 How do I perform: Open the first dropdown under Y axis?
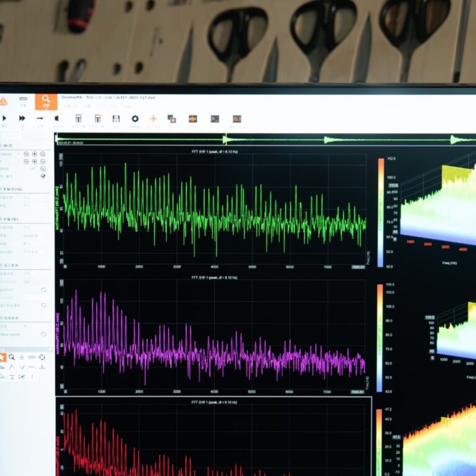coord(35,227)
